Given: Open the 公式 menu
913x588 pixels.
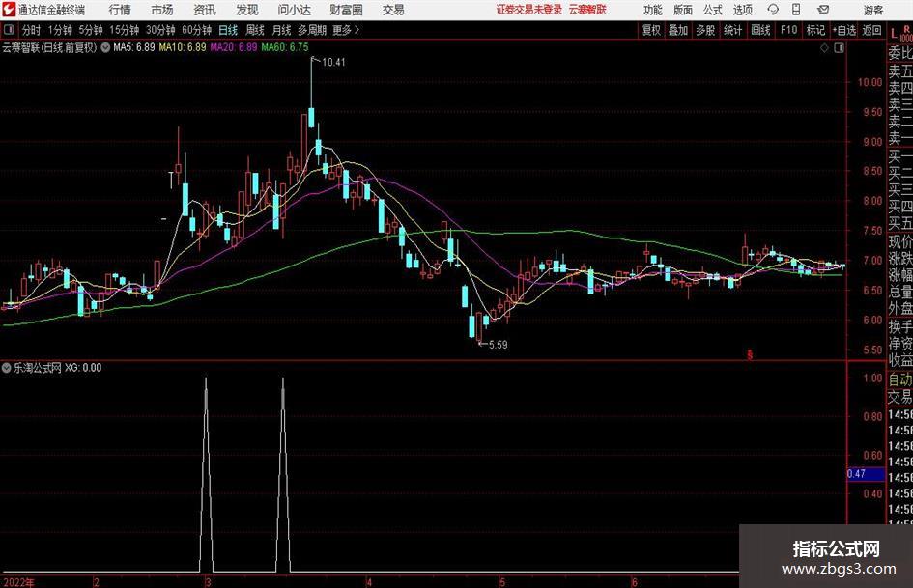Looking at the screenshot, I should [x=713, y=10].
